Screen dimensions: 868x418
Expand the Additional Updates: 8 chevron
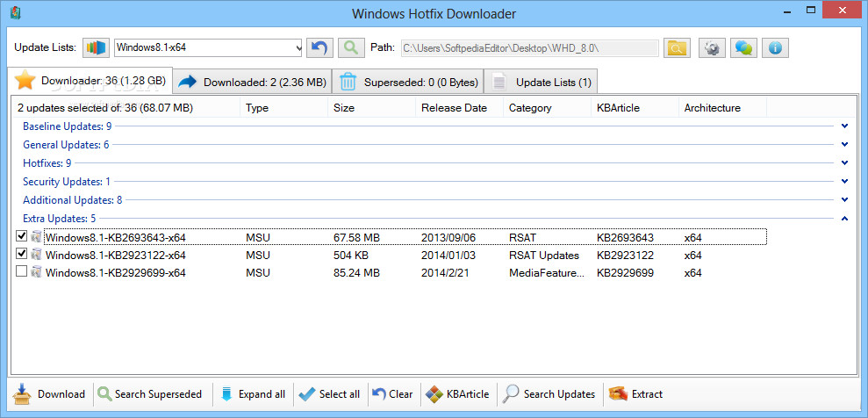coord(844,199)
